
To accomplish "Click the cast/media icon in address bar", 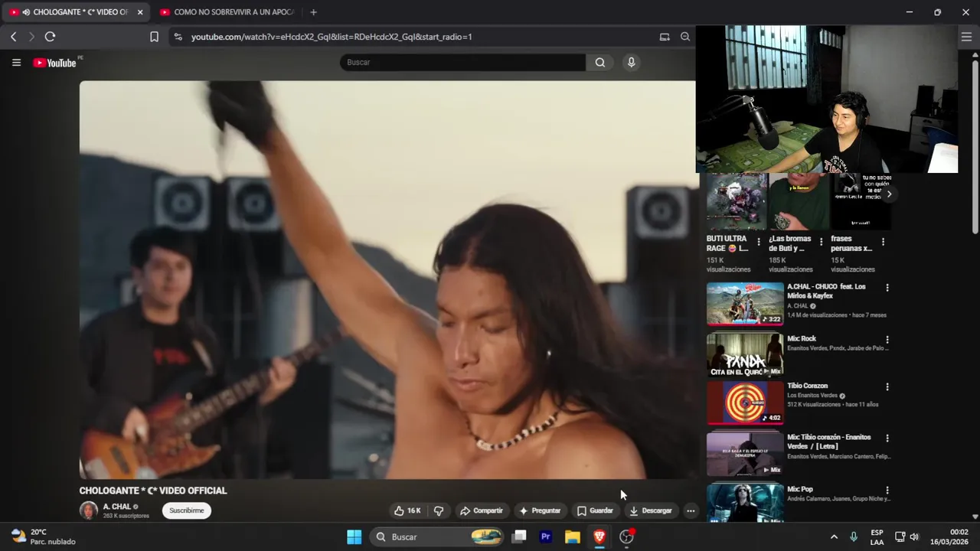I will [665, 37].
